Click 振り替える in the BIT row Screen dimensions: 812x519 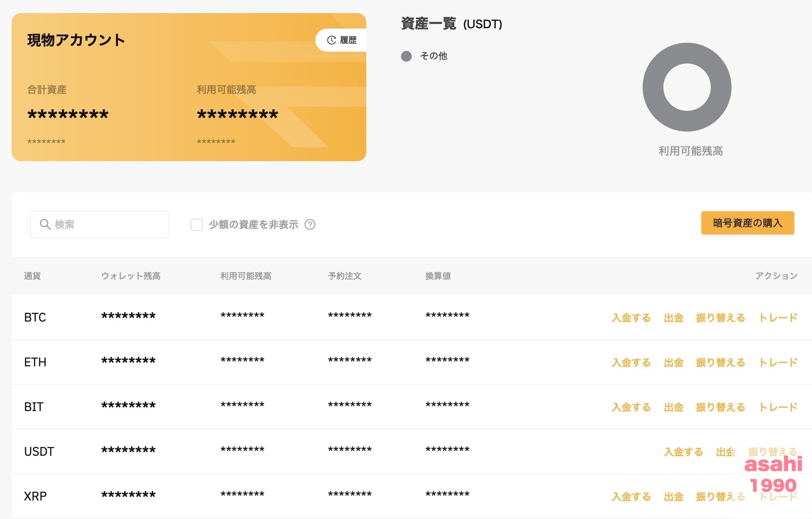pyautogui.click(x=720, y=407)
